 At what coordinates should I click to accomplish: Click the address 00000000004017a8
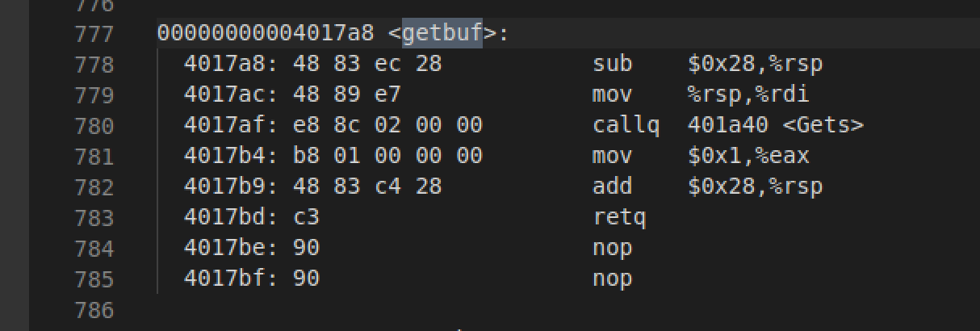click(266, 34)
